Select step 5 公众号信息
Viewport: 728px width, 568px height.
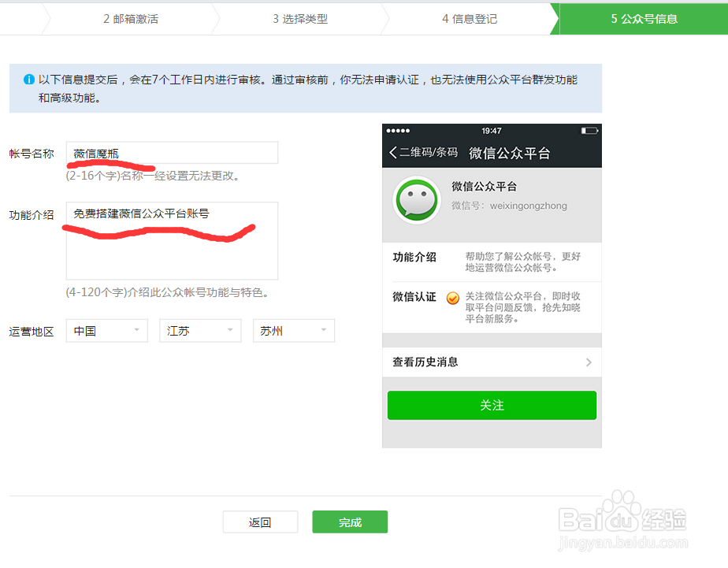tap(644, 19)
